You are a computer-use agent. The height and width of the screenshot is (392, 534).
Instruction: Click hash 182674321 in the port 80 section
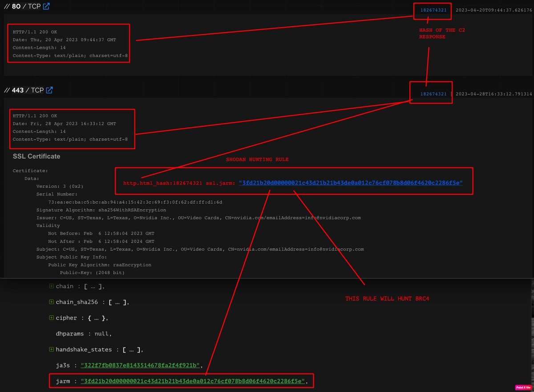pyautogui.click(x=433, y=10)
